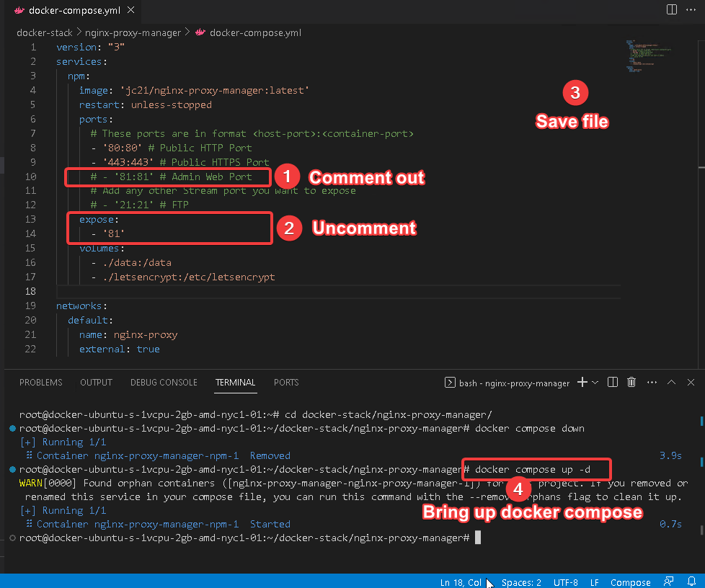Click the 'ports:' key
The image size is (705, 588).
(96, 119)
